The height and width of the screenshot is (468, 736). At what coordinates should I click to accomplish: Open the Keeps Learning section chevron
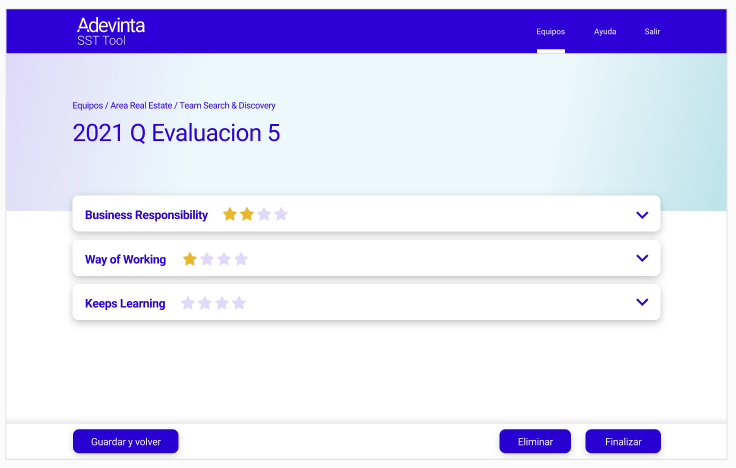point(642,302)
